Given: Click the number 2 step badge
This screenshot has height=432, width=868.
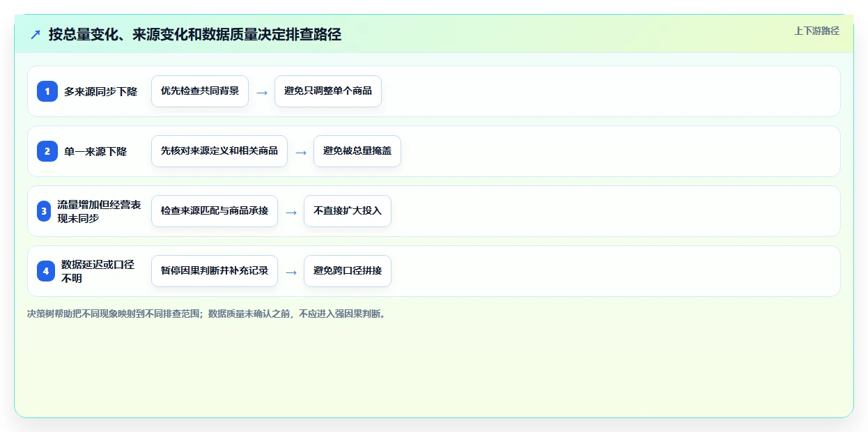Looking at the screenshot, I should (x=47, y=151).
